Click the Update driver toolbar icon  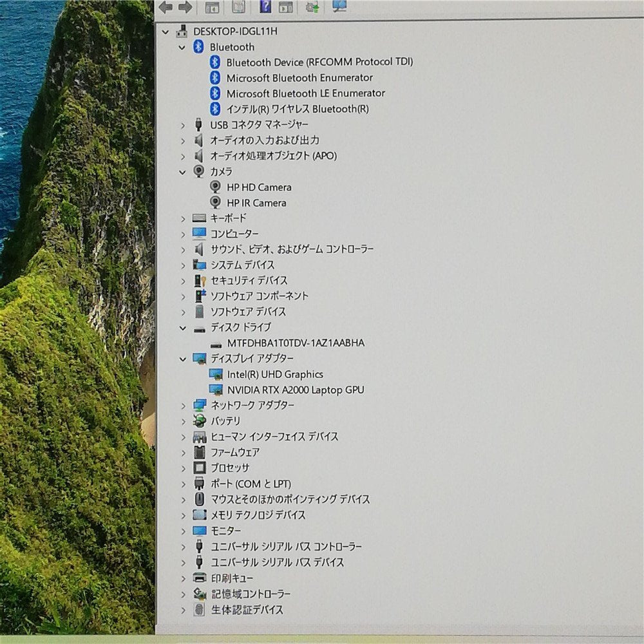(313, 8)
